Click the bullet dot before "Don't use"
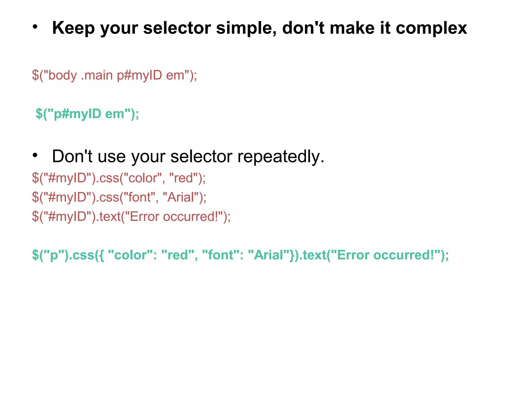The image size is (532, 399). pos(35,155)
